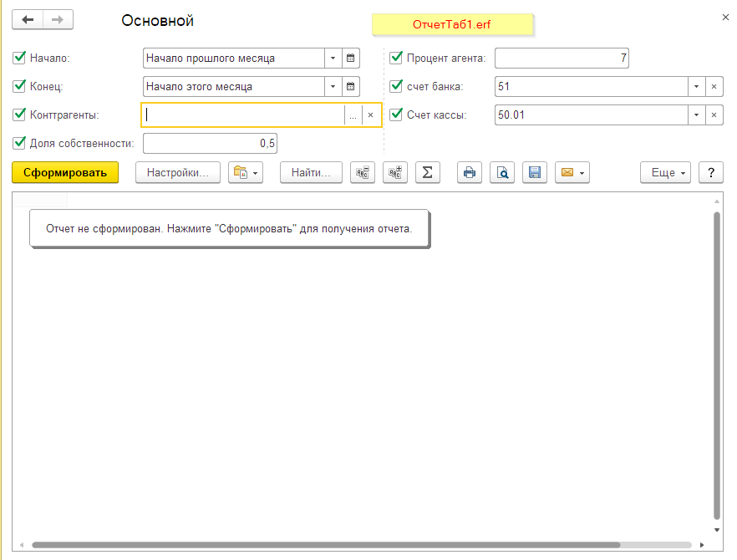The width and height of the screenshot is (737, 560).
Task: Disable the Процент агента checkbox
Action: (397, 59)
